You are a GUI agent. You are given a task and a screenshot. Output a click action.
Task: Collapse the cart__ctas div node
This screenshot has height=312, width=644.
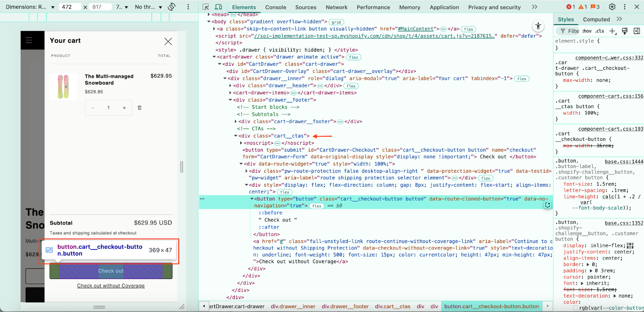pyautogui.click(x=236, y=136)
